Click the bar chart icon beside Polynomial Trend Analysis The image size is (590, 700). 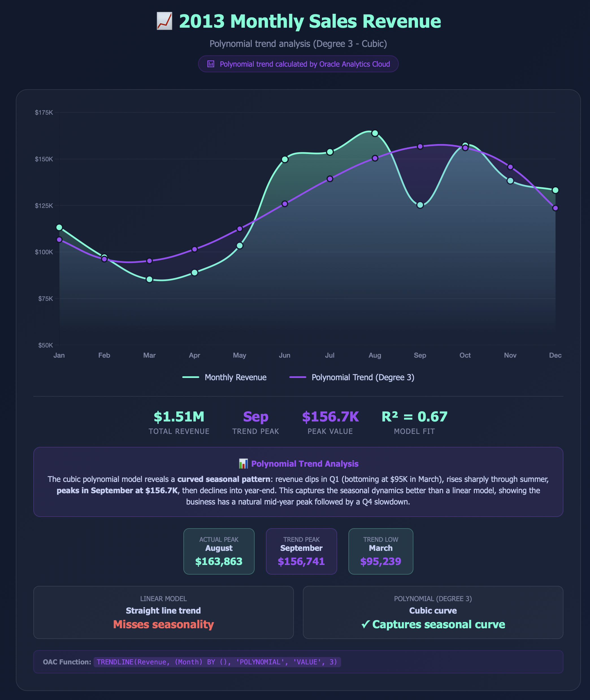(x=243, y=464)
